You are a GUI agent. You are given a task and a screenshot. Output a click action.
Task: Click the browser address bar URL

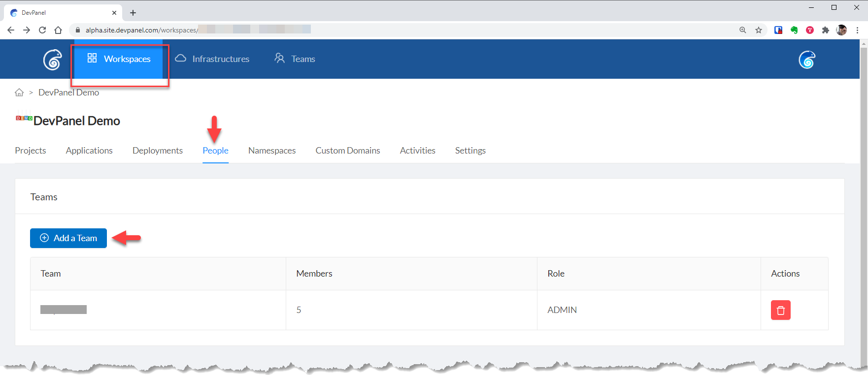pyautogui.click(x=141, y=30)
